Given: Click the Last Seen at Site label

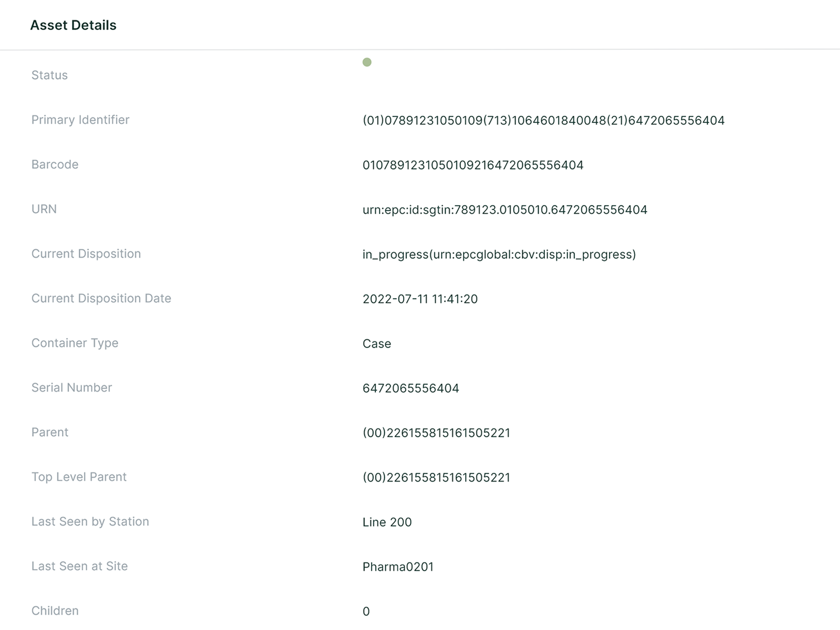Looking at the screenshot, I should pos(80,566).
